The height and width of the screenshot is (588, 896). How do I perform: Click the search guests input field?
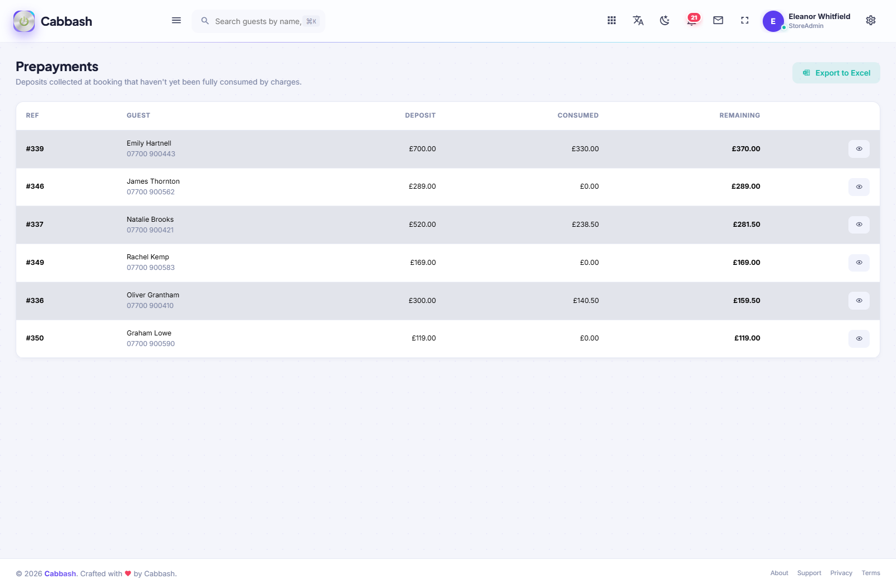pyautogui.click(x=258, y=21)
